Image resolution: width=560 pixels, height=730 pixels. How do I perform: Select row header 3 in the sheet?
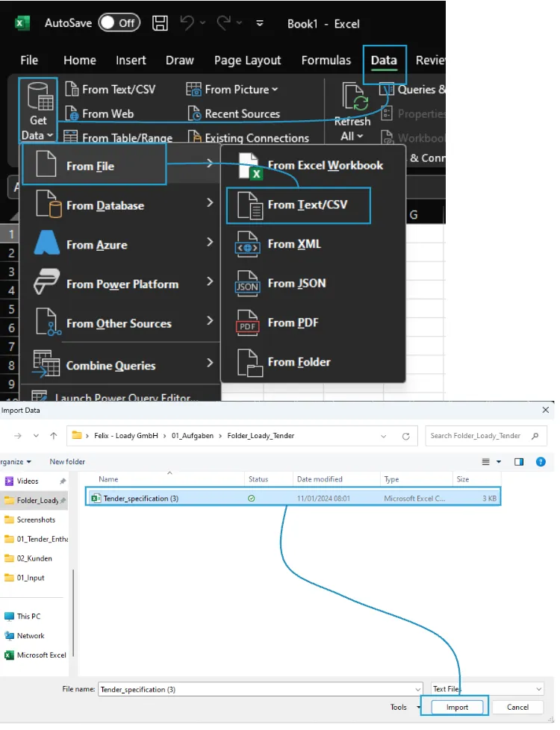pyautogui.click(x=10, y=272)
